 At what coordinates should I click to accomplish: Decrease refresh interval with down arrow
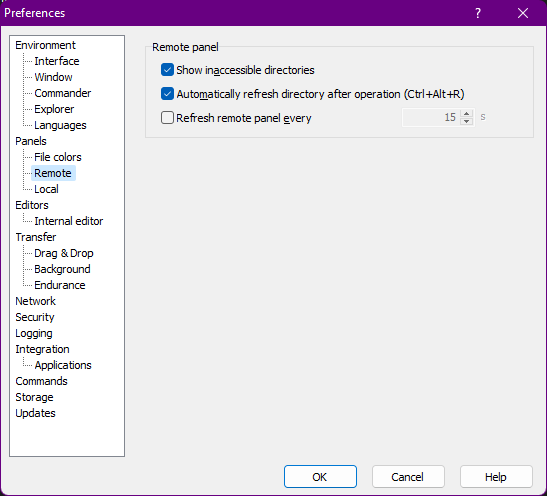tap(466, 121)
